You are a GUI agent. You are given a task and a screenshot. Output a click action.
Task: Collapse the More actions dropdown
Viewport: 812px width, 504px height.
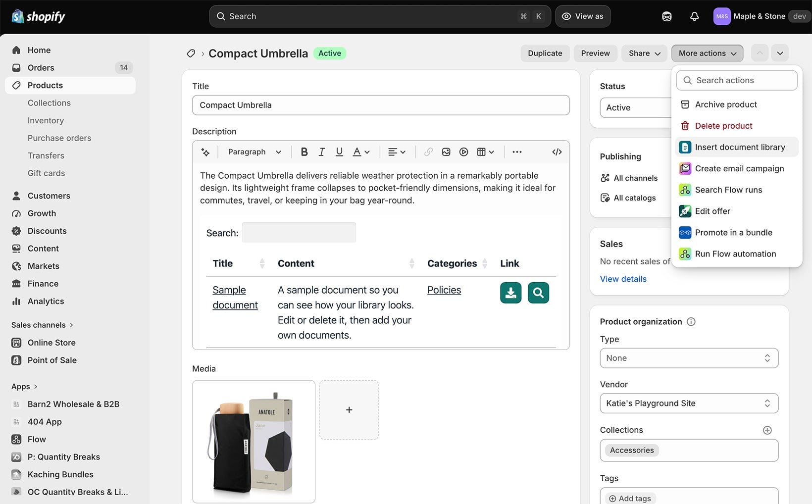pos(707,53)
